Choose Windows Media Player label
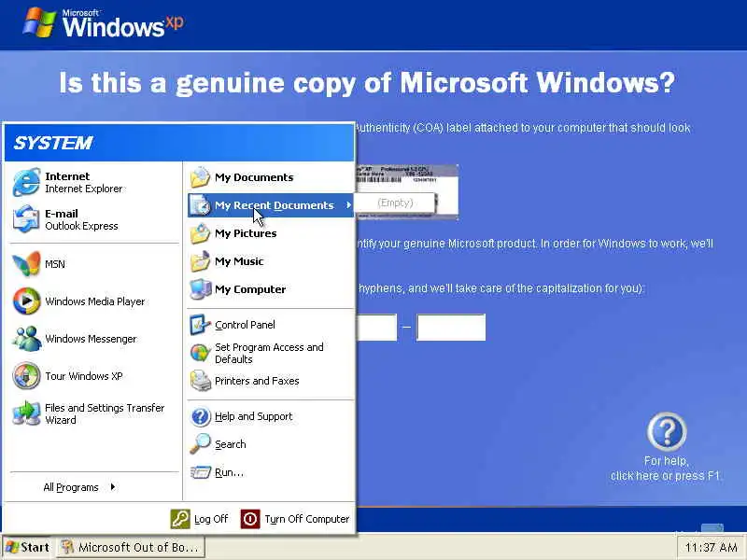 [x=95, y=301]
